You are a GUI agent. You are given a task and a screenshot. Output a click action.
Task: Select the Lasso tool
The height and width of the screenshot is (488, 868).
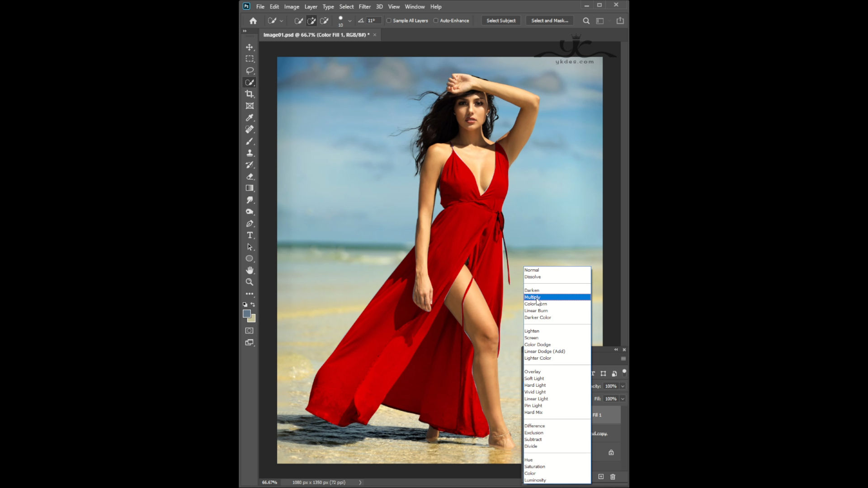[249, 70]
